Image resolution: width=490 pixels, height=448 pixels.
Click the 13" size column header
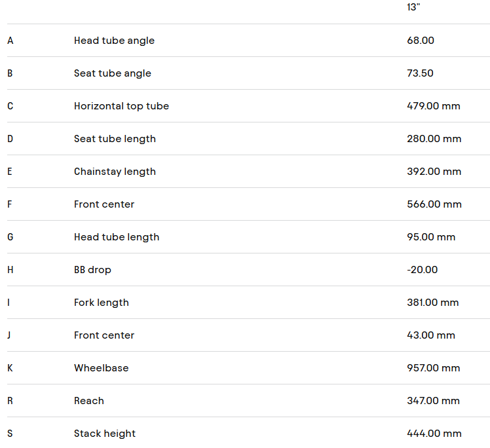click(x=413, y=7)
